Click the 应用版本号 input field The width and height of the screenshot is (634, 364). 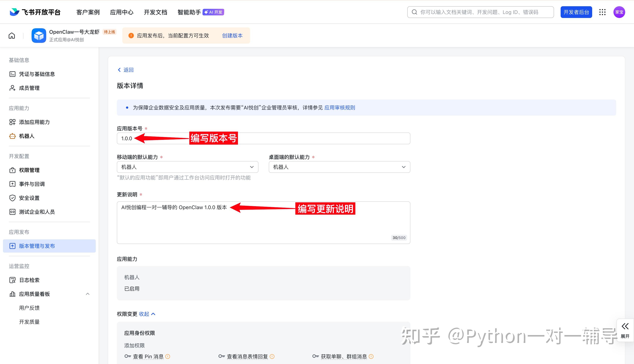tap(325, 139)
